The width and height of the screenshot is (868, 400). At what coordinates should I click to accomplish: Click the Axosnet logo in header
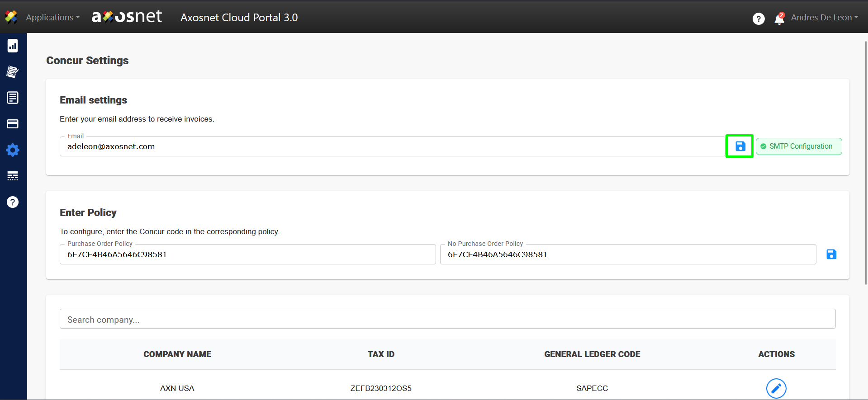point(127,17)
